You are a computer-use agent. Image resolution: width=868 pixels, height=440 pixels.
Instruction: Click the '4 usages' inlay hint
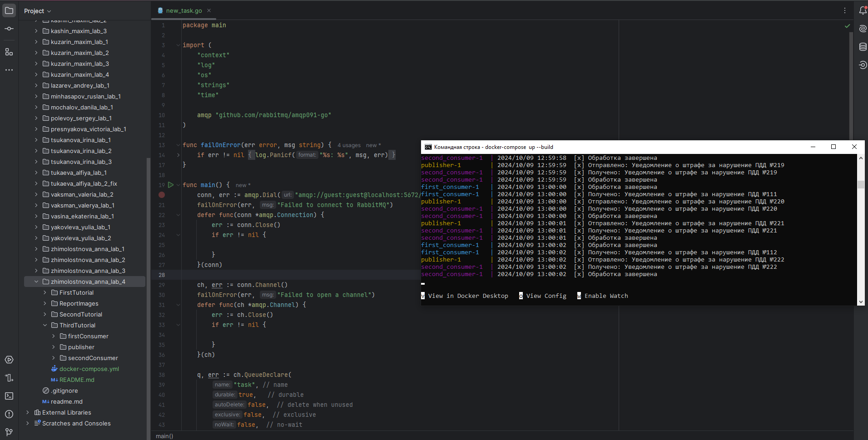pos(349,145)
